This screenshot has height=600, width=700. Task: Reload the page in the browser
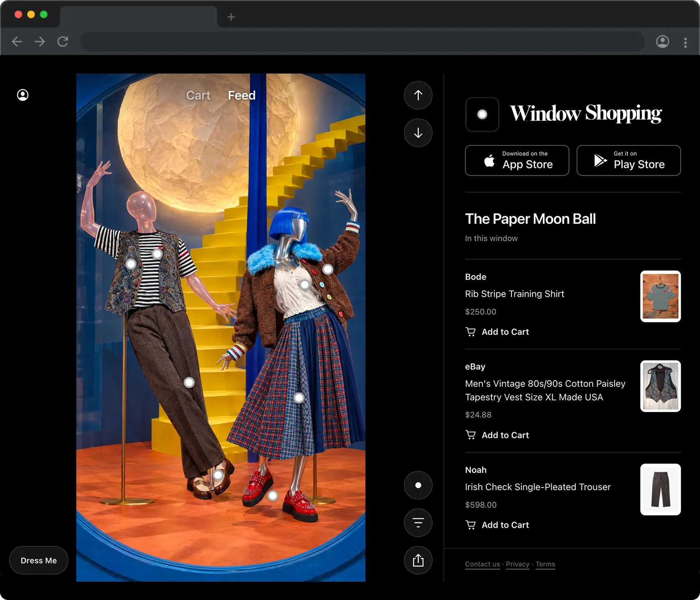pyautogui.click(x=63, y=41)
